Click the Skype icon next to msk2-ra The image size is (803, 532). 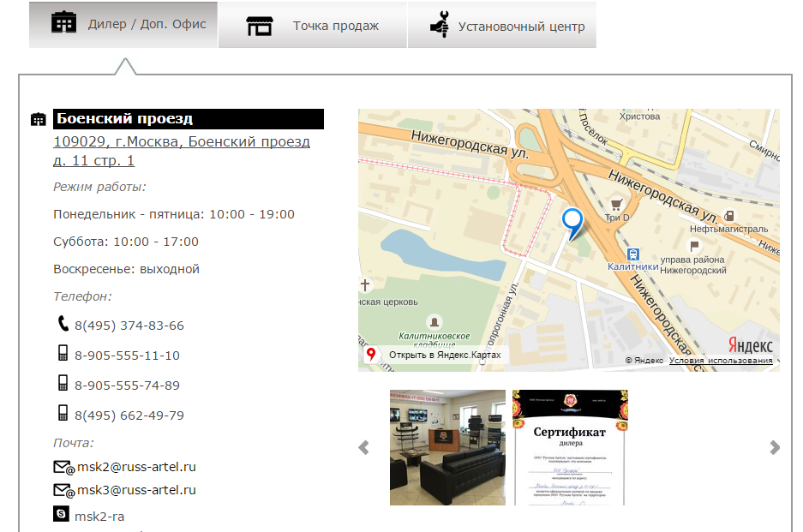point(61,514)
